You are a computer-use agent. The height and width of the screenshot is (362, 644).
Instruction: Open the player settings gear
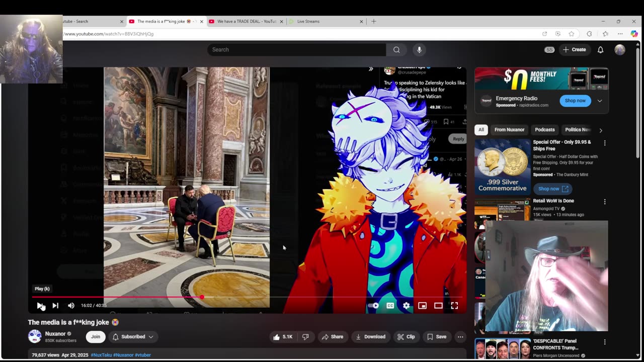point(406,305)
